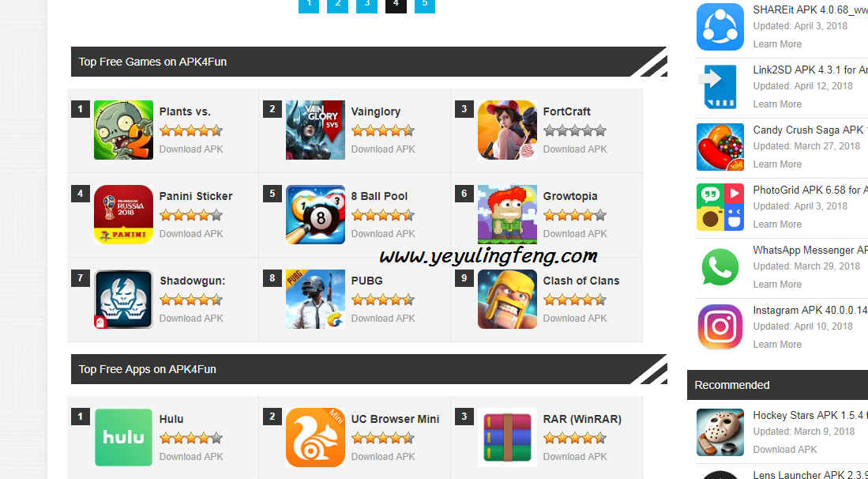This screenshot has width=868, height=479.
Task: Open the Plants vs. Zombies 2 game icon
Action: click(123, 130)
